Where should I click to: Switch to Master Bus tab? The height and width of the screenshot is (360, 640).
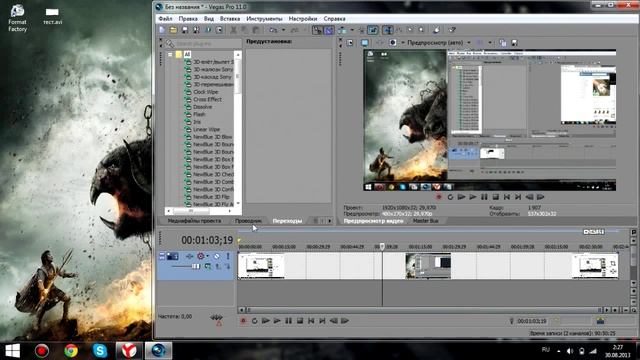pyautogui.click(x=426, y=221)
